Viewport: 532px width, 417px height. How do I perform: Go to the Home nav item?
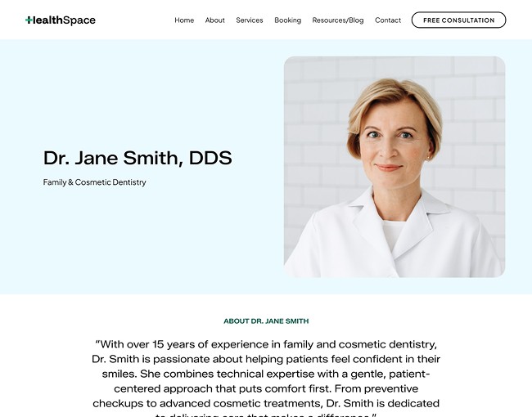184,20
